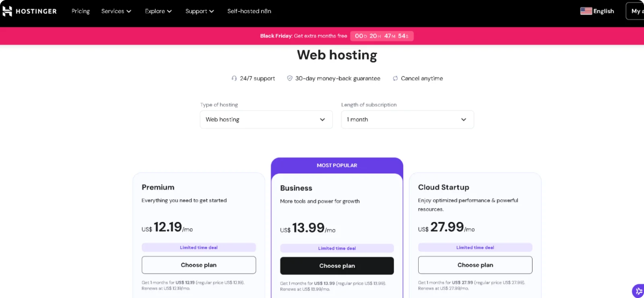Expand the Services menu
This screenshot has height=298, width=644.
(116, 11)
